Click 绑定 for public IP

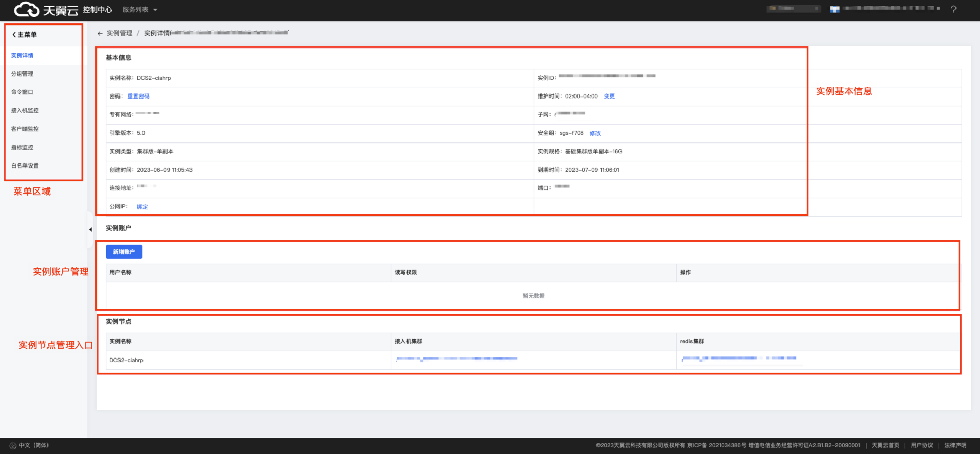click(142, 207)
